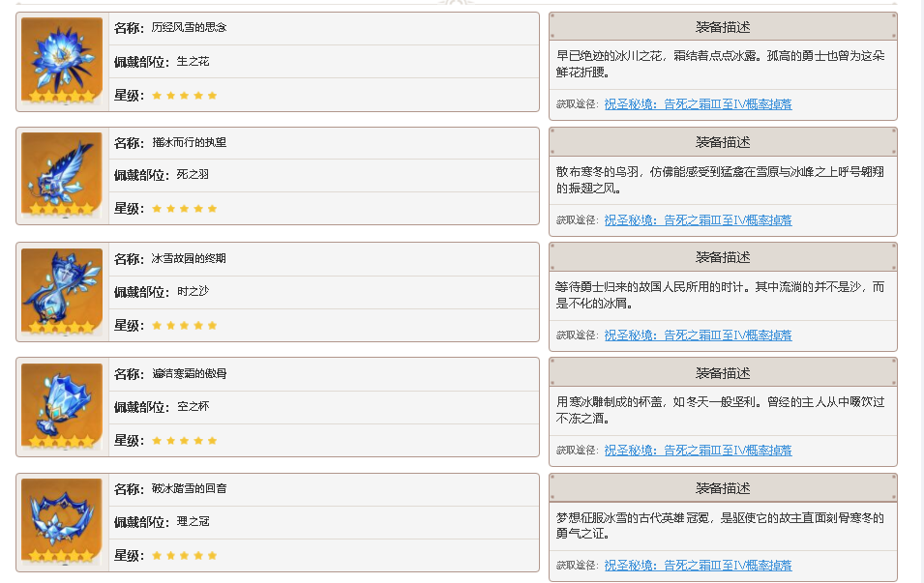This screenshot has height=583, width=924.
Task: Click the star rating of the 时之沙 item
Action: [185, 325]
